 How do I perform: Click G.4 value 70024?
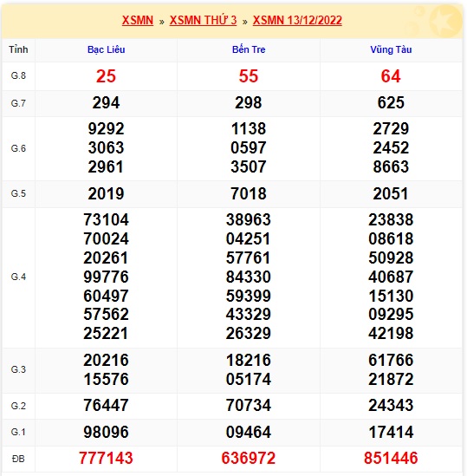(107, 239)
